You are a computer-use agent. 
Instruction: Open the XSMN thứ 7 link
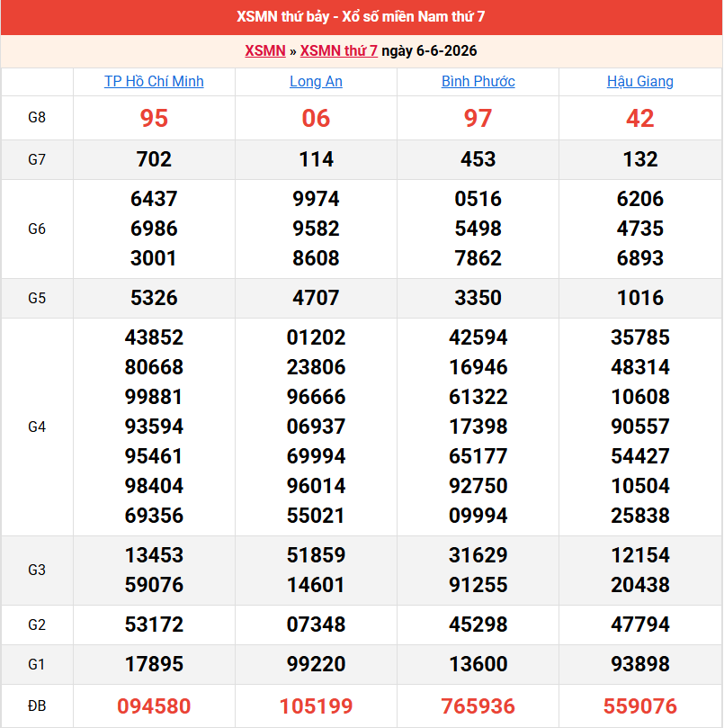point(339,50)
